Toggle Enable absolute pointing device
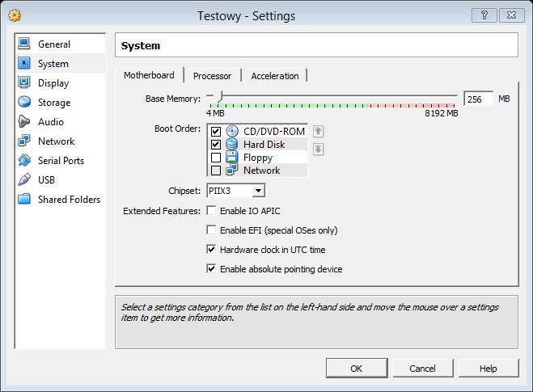Viewport: 533px width, 392px height. pyautogui.click(x=211, y=268)
